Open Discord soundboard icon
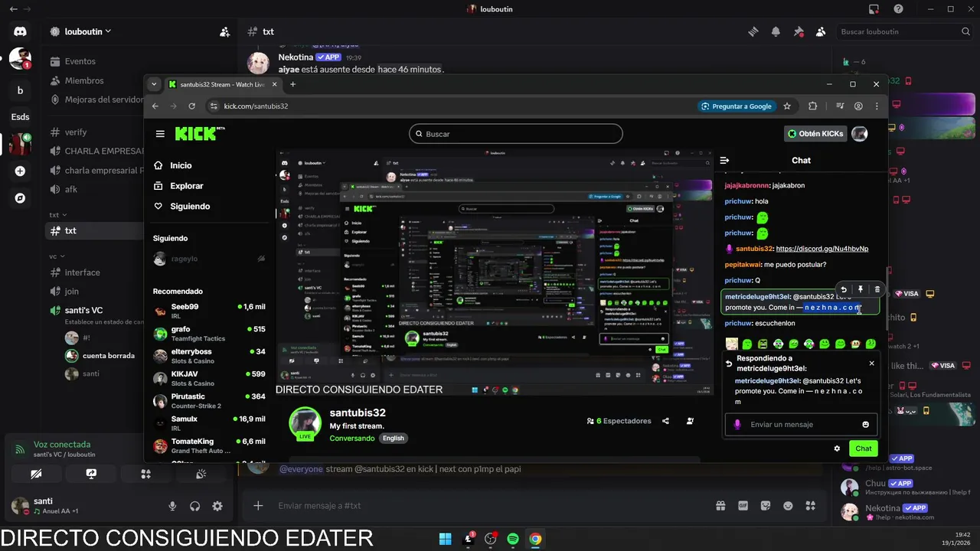This screenshot has width=980, height=551. [x=201, y=474]
